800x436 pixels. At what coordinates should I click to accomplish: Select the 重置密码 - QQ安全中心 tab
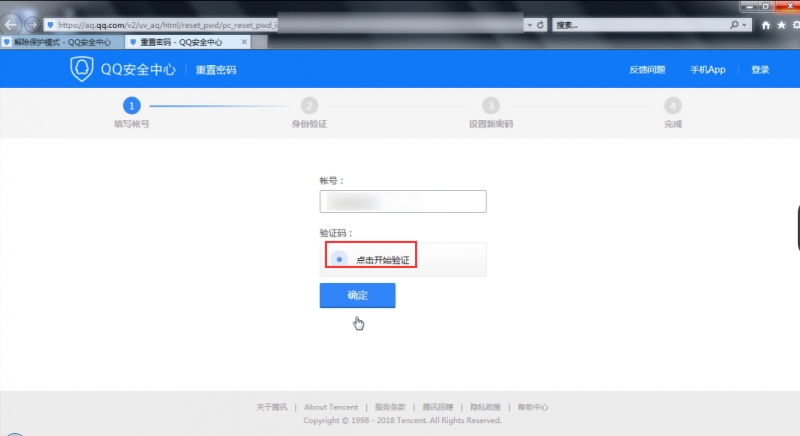pyautogui.click(x=182, y=42)
